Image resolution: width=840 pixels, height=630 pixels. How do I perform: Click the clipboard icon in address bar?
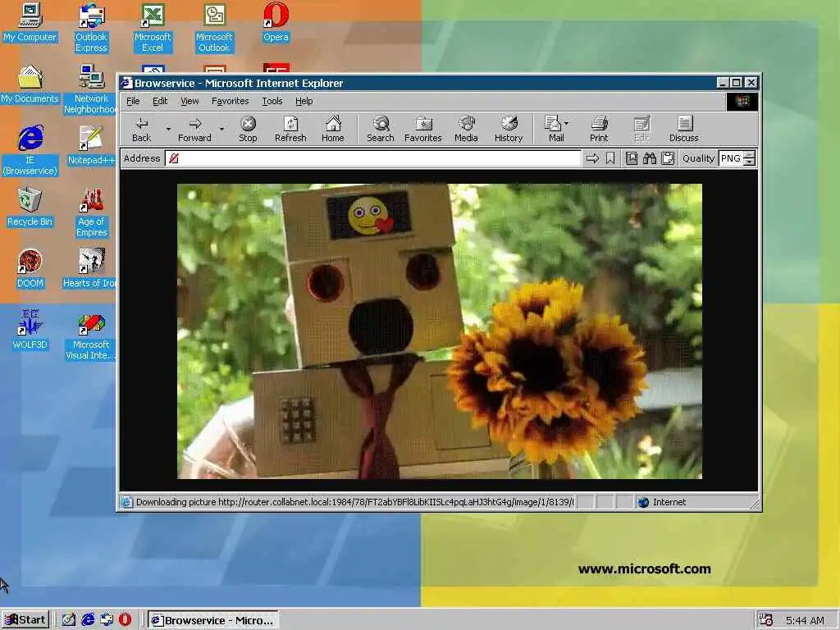coord(668,158)
